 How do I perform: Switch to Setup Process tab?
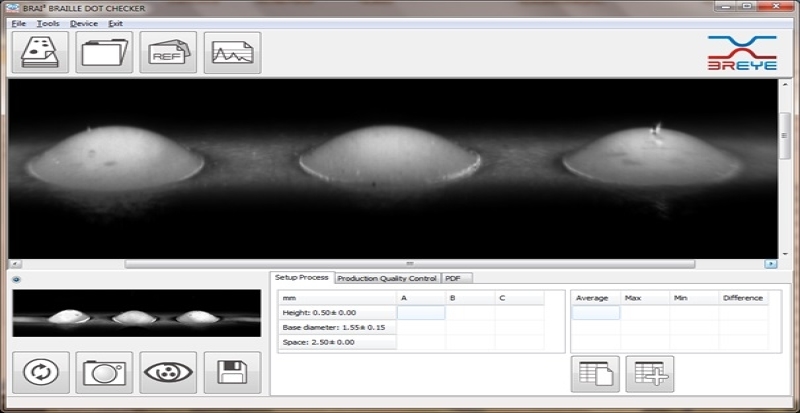[x=302, y=278]
